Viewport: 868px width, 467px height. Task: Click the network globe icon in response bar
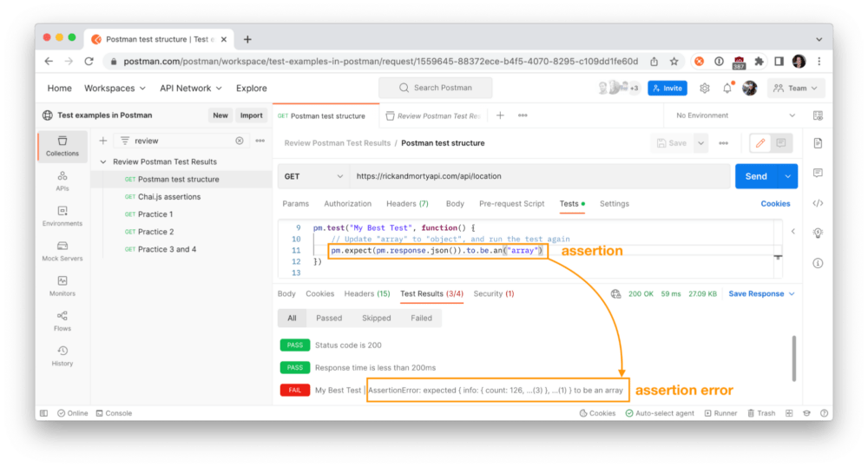(615, 293)
